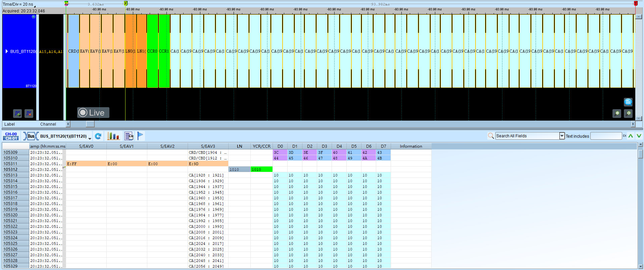Click the waveform horizontal scrollbar thumb
This screenshot has width=644, height=270.
point(90,124)
